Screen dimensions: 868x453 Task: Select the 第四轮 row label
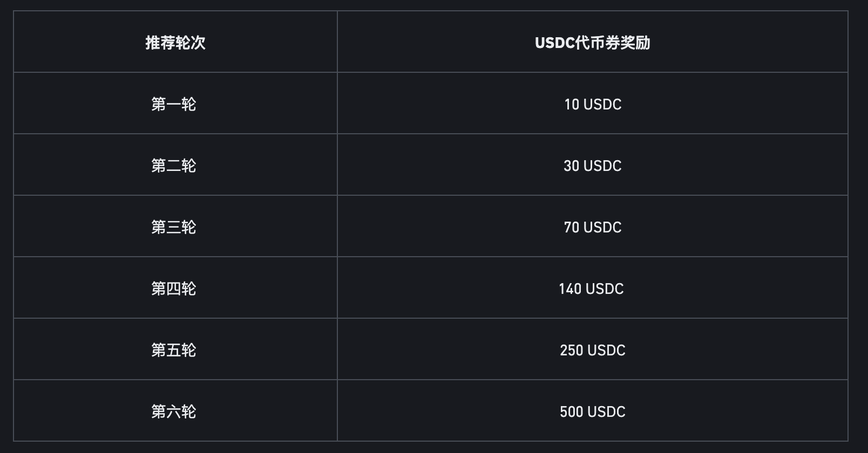coord(174,289)
